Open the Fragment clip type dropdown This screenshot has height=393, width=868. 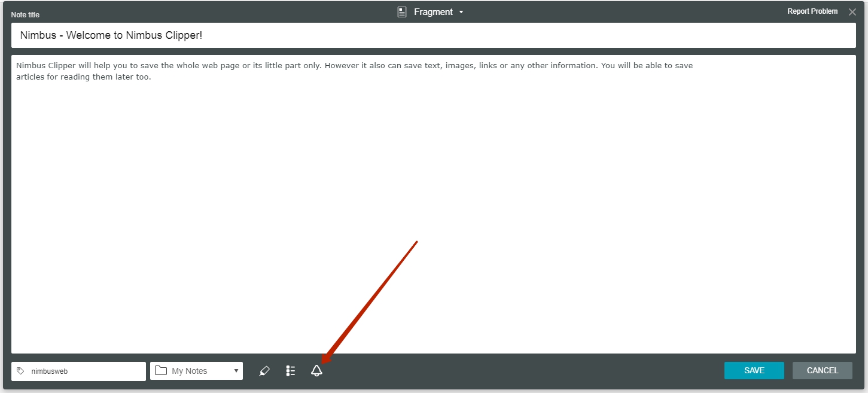point(431,12)
